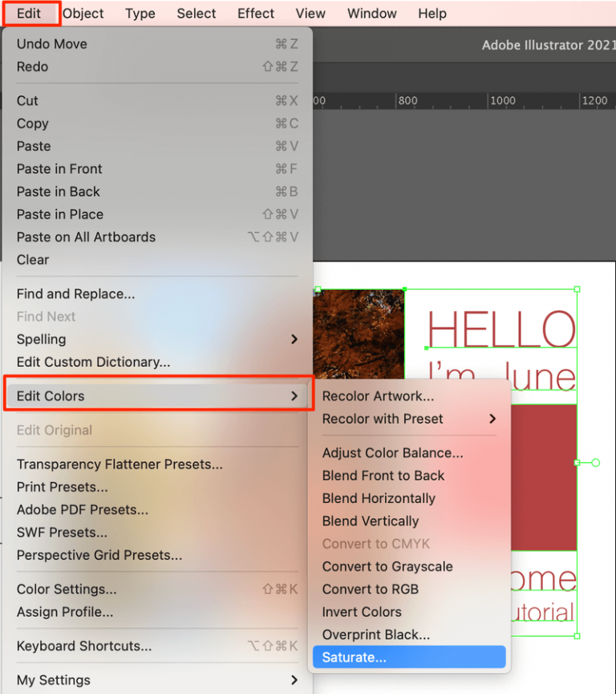Image resolution: width=616 pixels, height=694 pixels.
Task: Open Adjust Color Balance
Action: [409, 453]
